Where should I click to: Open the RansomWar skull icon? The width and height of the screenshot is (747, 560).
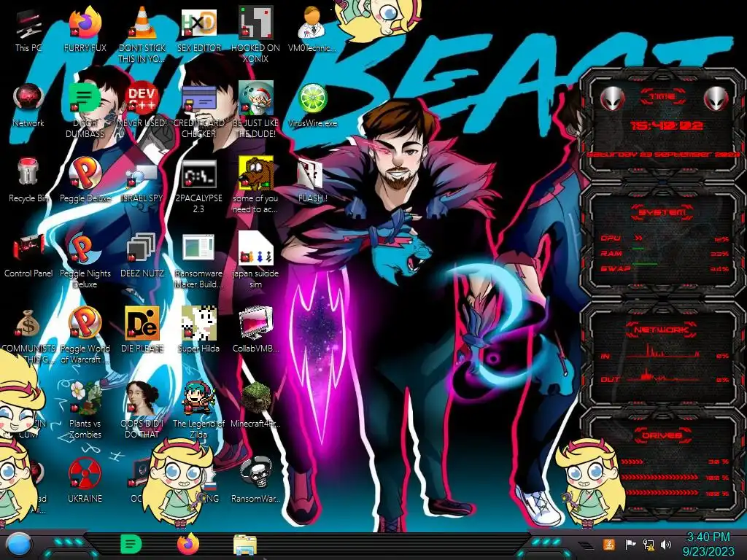[x=255, y=481]
